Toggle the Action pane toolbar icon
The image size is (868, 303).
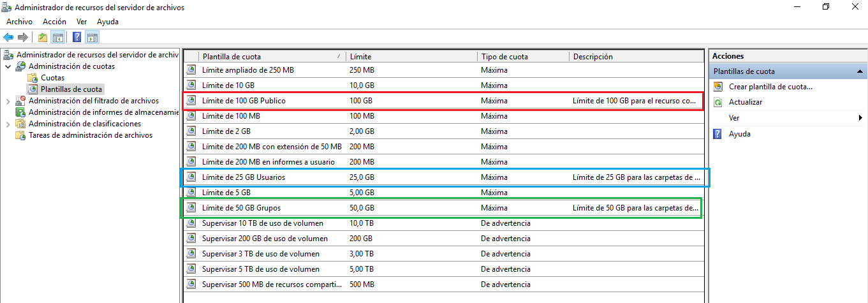[92, 37]
